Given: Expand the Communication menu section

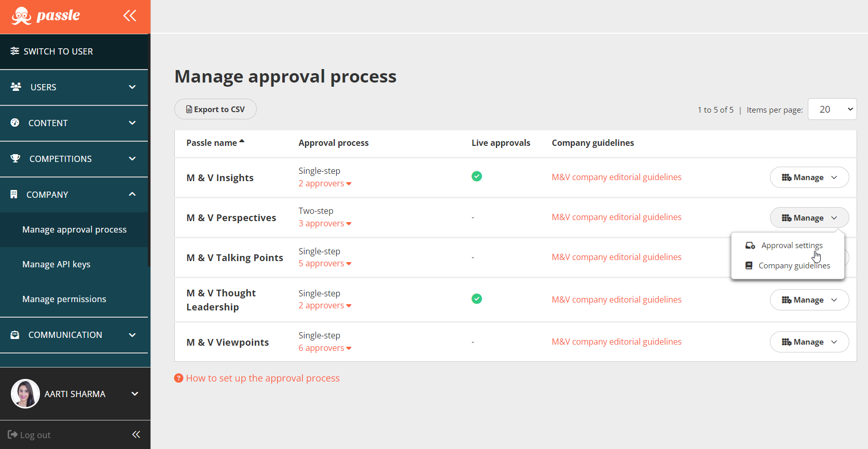Looking at the screenshot, I should [132, 335].
